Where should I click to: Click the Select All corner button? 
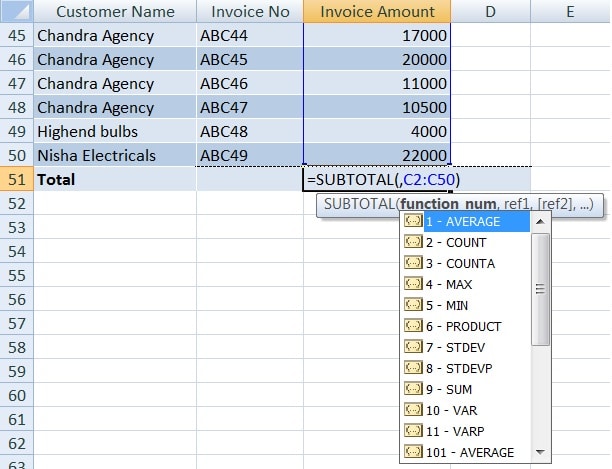pyautogui.click(x=17, y=11)
